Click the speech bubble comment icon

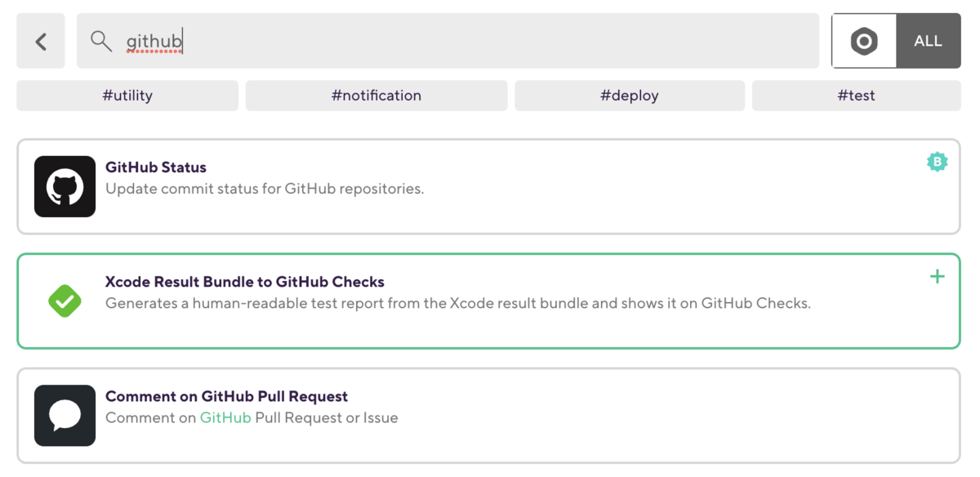pos(65,416)
